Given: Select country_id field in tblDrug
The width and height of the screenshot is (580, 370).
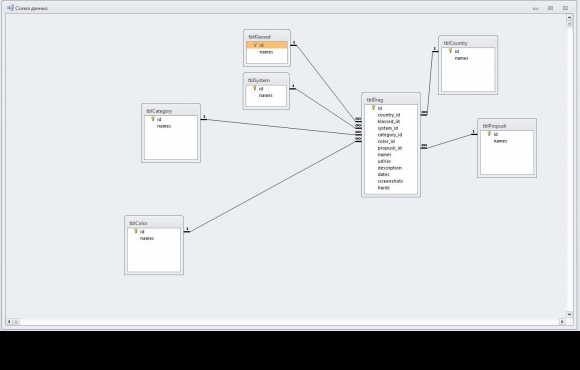Looking at the screenshot, I should [x=388, y=115].
